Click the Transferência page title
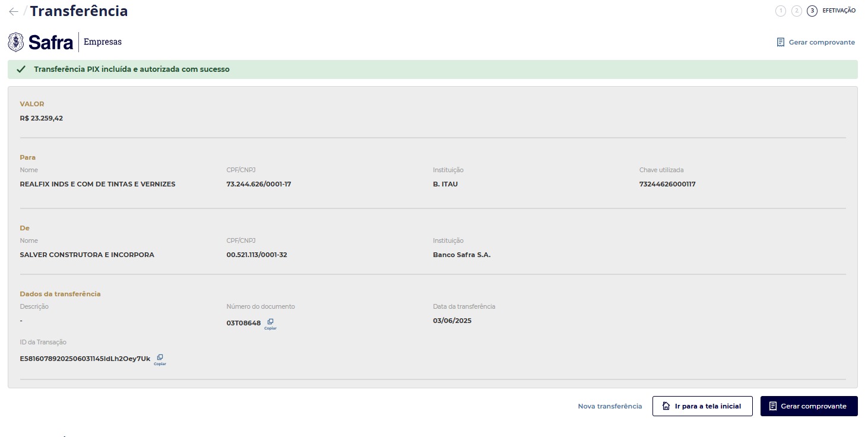This screenshot has width=868, height=437. (x=79, y=11)
